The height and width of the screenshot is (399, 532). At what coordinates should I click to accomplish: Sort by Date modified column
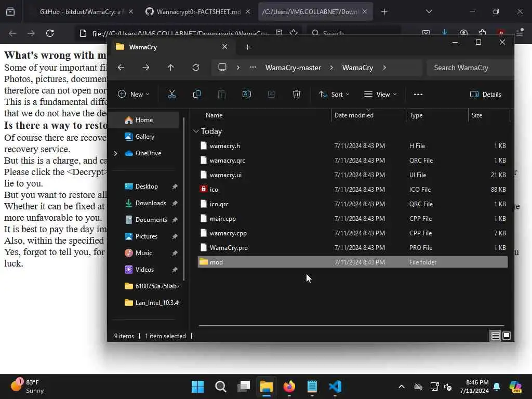pos(368,115)
